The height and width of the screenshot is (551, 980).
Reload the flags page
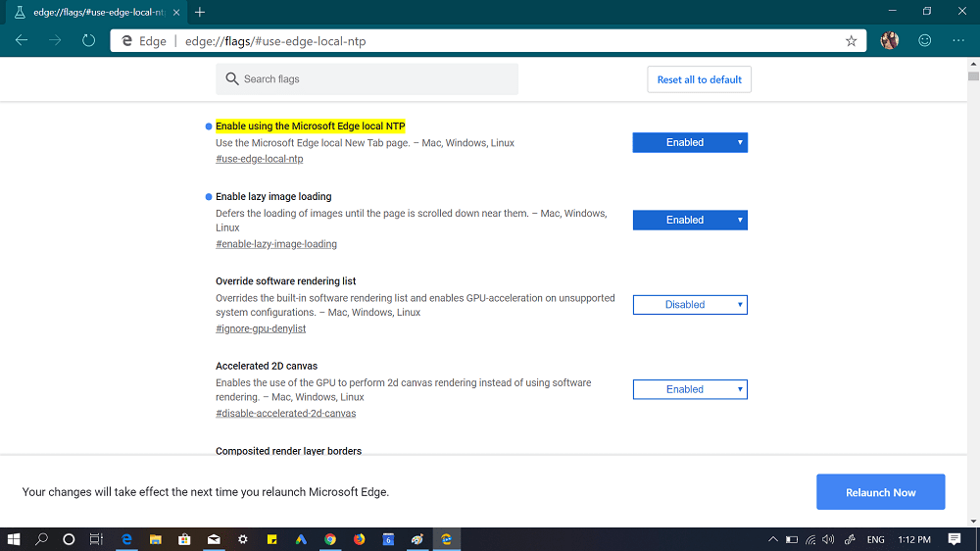pyautogui.click(x=89, y=40)
